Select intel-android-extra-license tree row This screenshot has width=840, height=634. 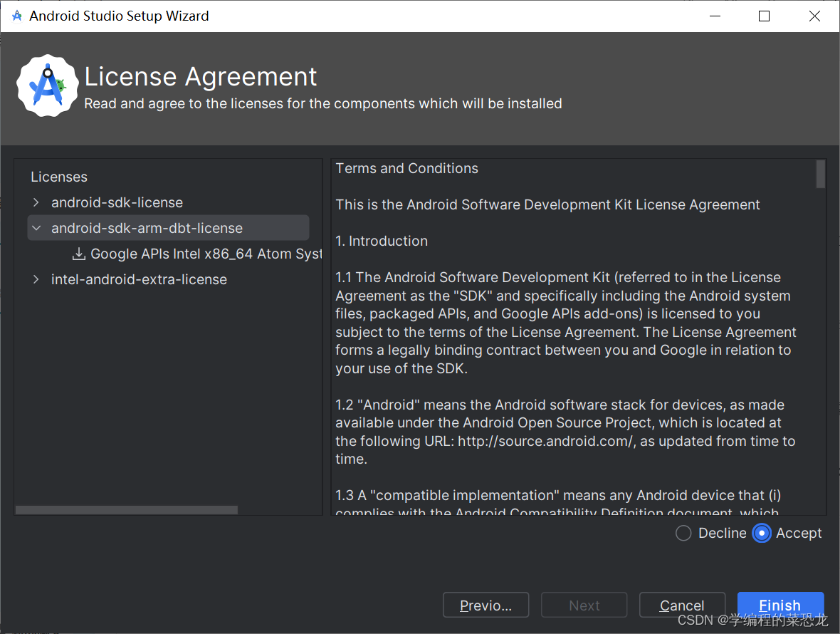click(x=139, y=279)
